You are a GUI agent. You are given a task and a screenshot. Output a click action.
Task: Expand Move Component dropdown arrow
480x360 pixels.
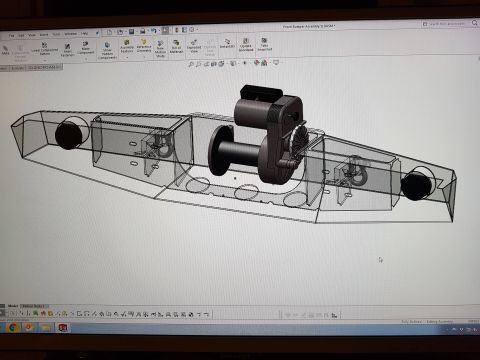[86, 59]
